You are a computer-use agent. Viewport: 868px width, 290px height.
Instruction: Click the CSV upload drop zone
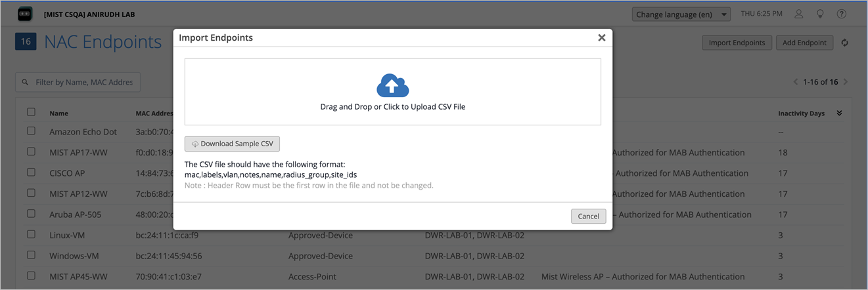click(x=393, y=92)
